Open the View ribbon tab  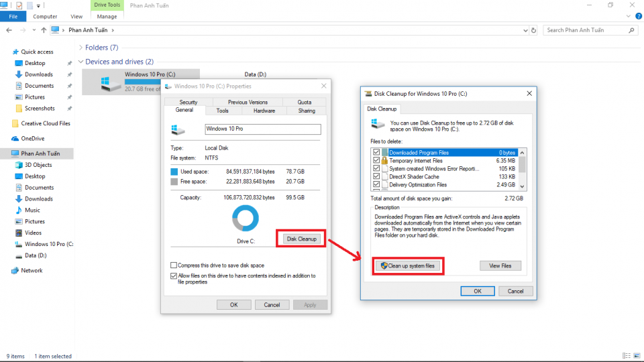[x=76, y=16]
